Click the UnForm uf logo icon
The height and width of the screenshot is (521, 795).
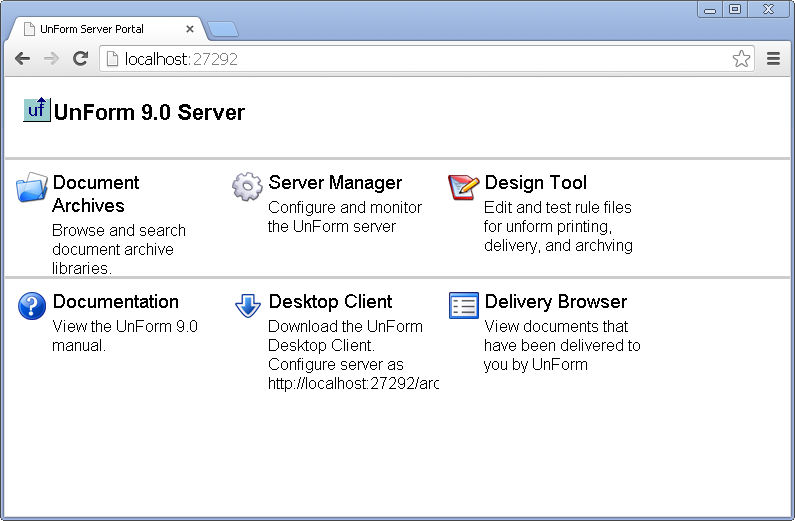(x=36, y=110)
